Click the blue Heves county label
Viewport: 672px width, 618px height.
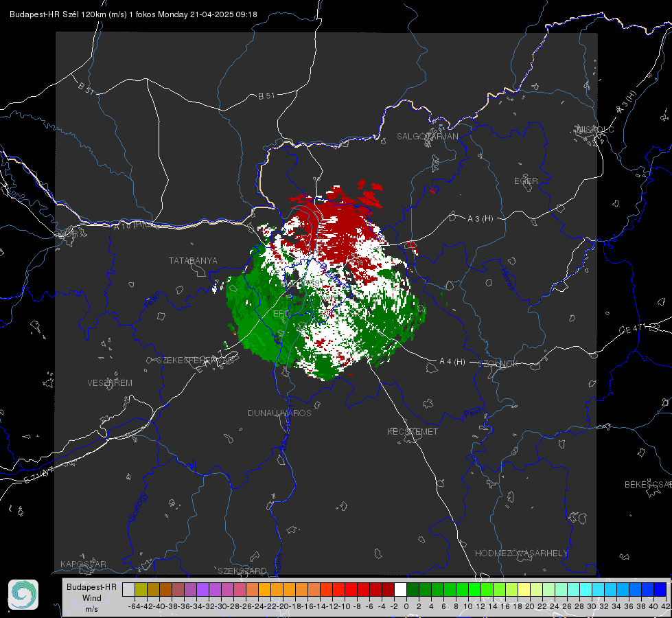pos(507,279)
